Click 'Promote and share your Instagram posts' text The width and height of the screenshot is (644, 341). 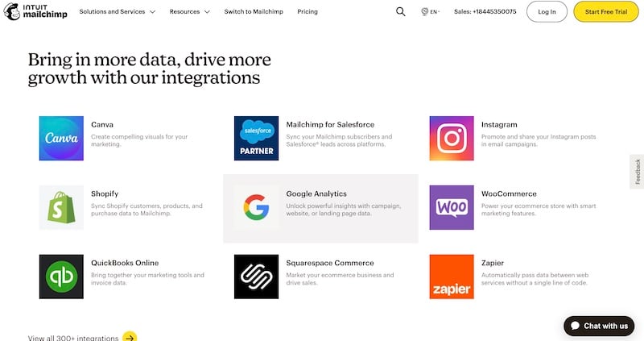coord(539,140)
